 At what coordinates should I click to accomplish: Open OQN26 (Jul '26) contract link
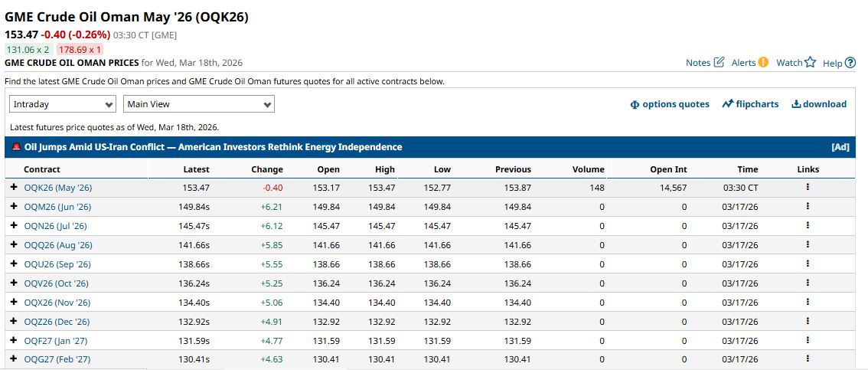click(55, 226)
